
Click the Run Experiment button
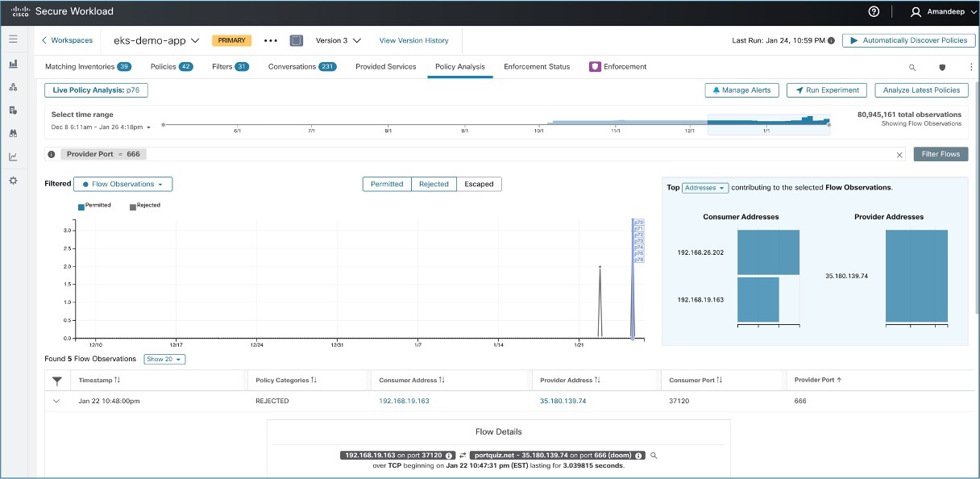(x=827, y=90)
